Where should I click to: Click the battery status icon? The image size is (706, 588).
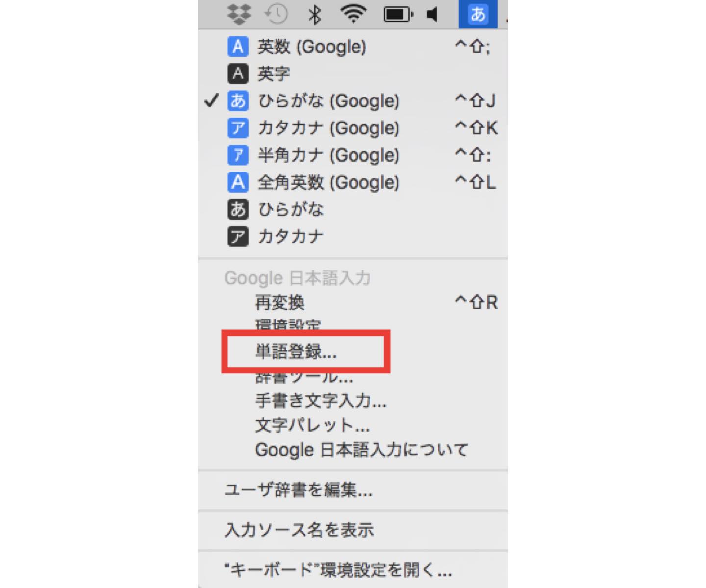[398, 14]
